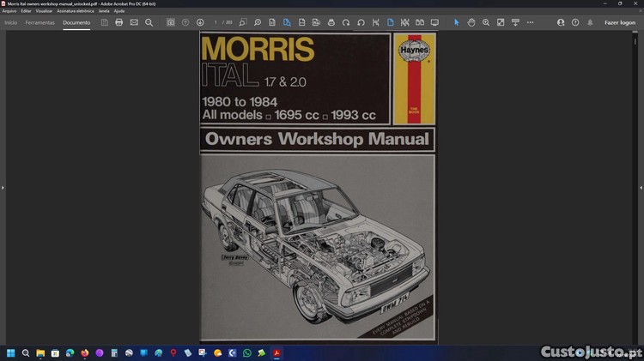This screenshot has height=361, width=644.
Task: Click the previous page up arrow
Action: click(x=185, y=22)
